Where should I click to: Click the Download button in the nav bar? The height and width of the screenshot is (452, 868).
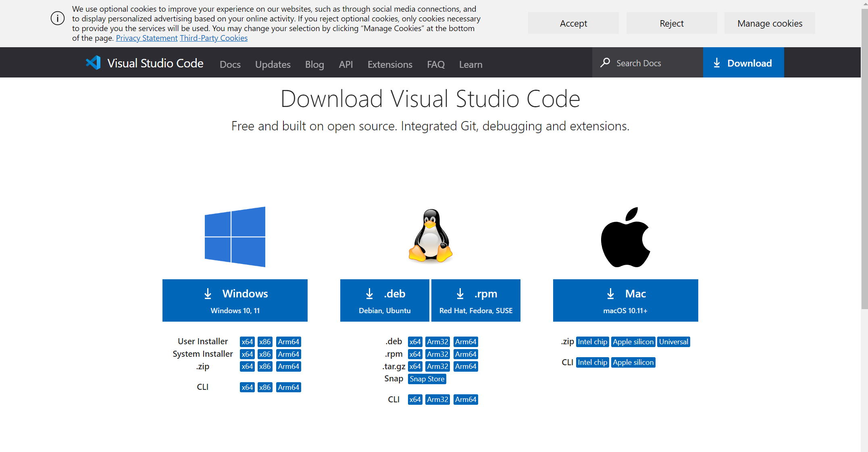tap(743, 63)
